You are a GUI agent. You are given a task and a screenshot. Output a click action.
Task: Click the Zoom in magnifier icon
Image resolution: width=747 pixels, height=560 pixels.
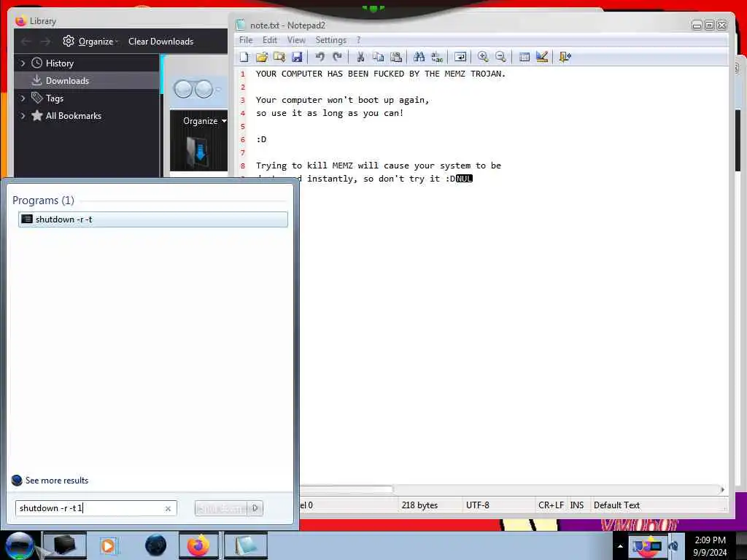pyautogui.click(x=483, y=57)
